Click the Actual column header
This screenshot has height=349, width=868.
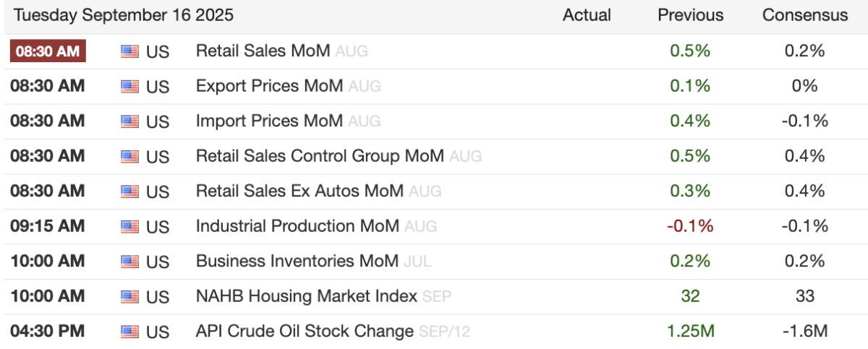click(x=587, y=15)
